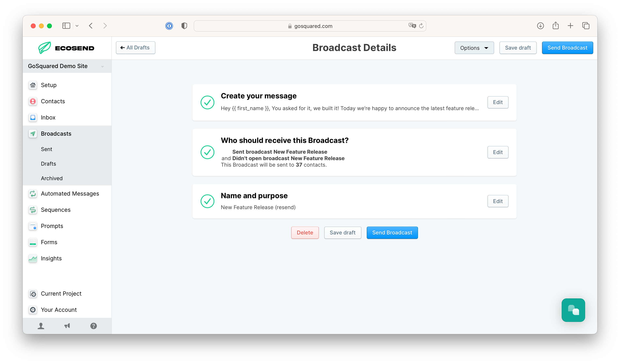The width and height of the screenshot is (620, 364).
Task: Open Sent broadcasts
Action: pos(47,149)
